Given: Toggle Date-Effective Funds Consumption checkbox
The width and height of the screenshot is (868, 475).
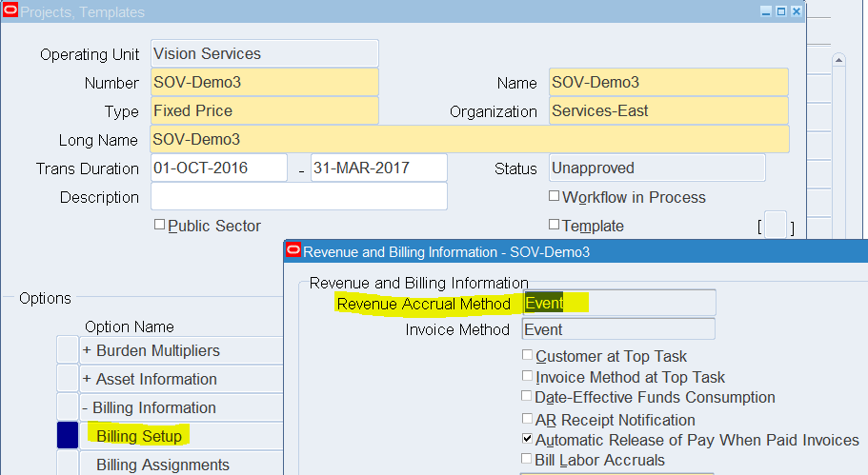Looking at the screenshot, I should click(x=527, y=396).
